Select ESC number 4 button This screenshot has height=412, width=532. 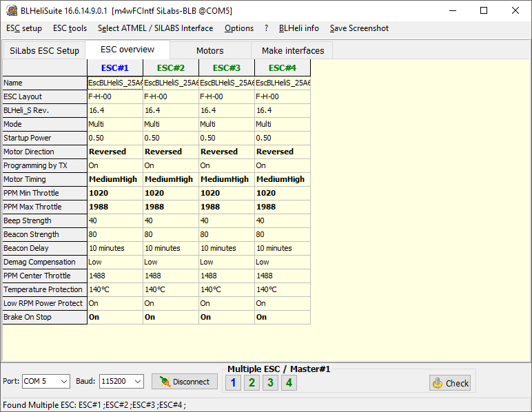tap(289, 383)
